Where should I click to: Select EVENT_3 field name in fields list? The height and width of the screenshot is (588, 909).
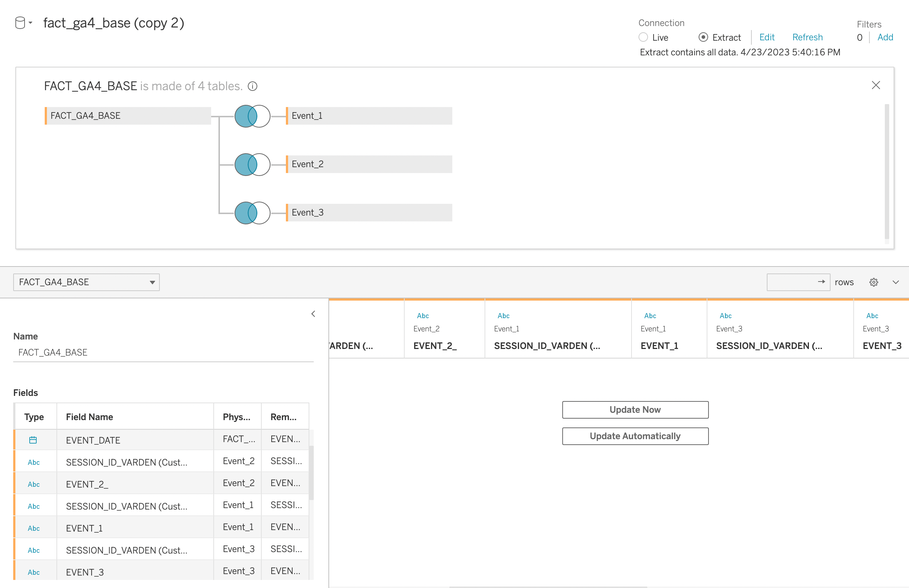coord(135,571)
